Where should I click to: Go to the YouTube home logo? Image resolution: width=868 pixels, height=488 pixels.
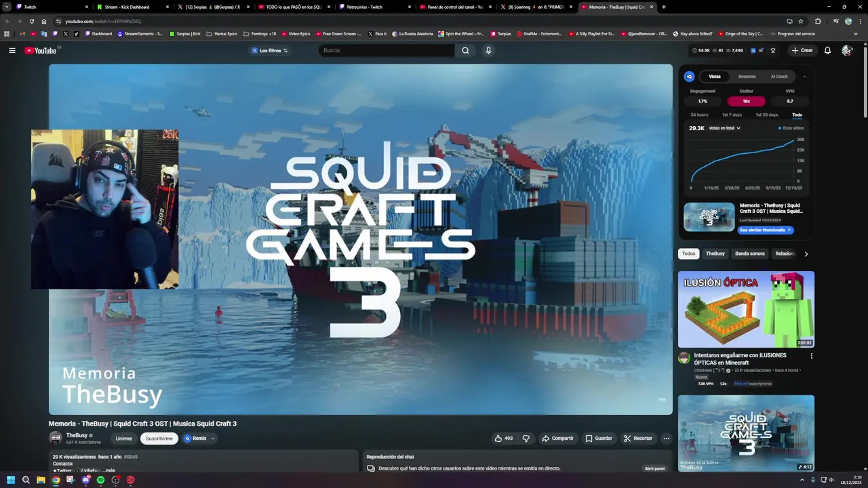tap(40, 50)
